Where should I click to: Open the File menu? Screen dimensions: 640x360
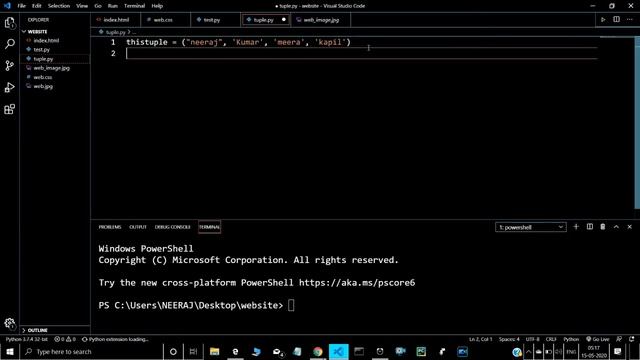pos(22,6)
